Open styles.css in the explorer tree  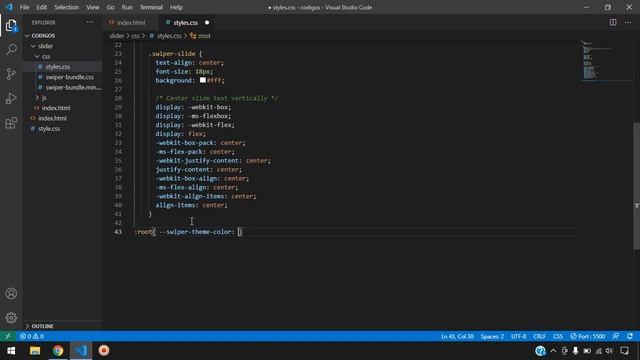coord(58,67)
